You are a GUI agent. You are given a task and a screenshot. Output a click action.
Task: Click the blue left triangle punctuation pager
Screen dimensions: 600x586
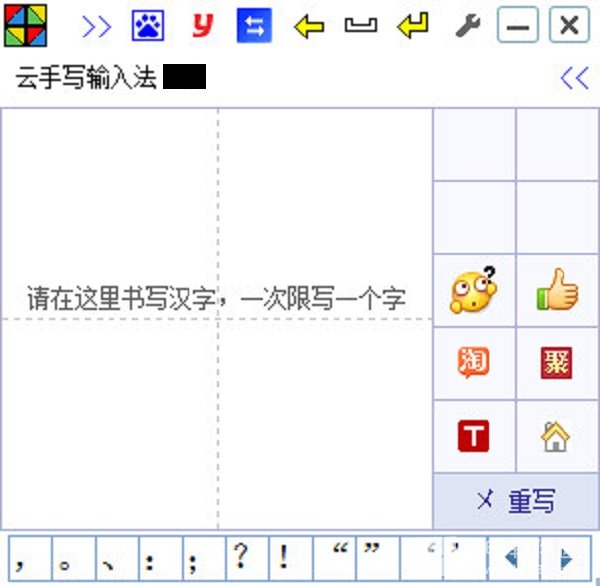pos(514,558)
